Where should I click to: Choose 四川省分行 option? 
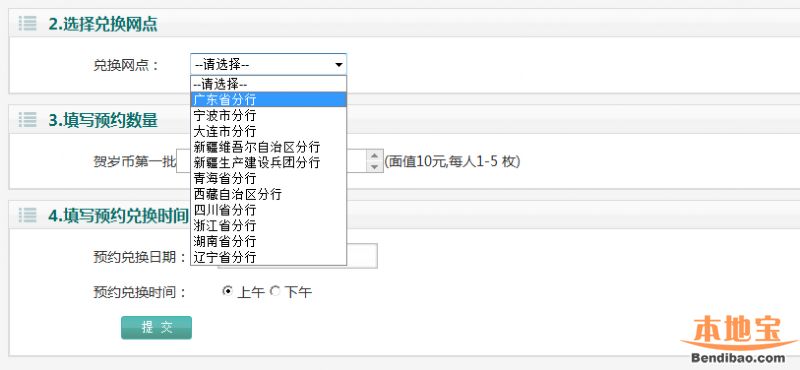(268, 210)
